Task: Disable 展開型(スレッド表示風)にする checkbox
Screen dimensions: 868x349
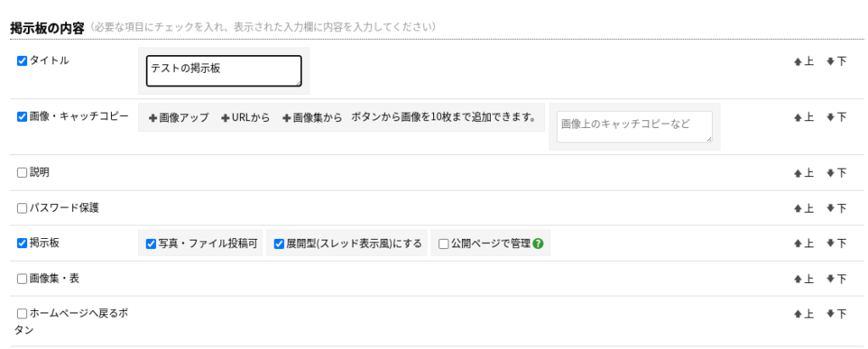Action: [x=279, y=244]
